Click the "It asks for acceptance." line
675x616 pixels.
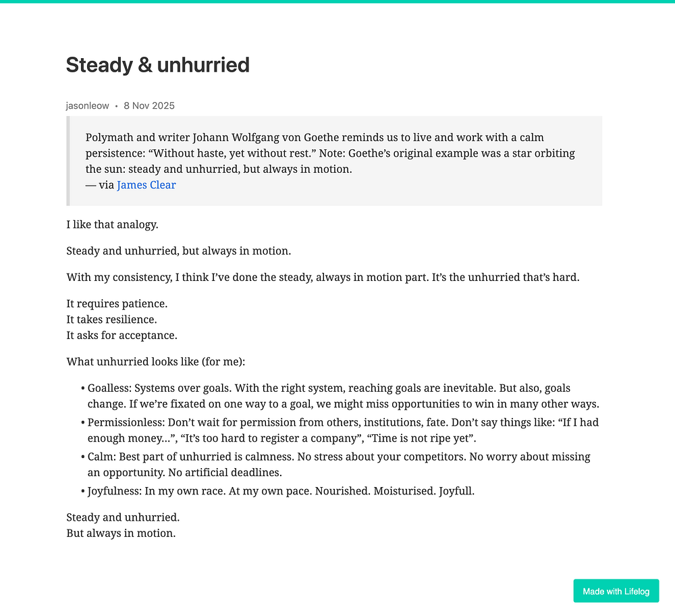coord(122,335)
